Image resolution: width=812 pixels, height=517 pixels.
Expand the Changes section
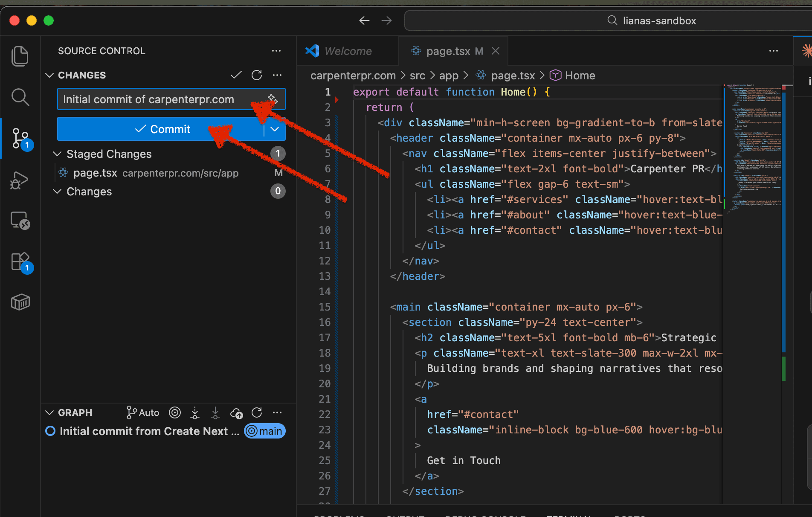coord(58,191)
